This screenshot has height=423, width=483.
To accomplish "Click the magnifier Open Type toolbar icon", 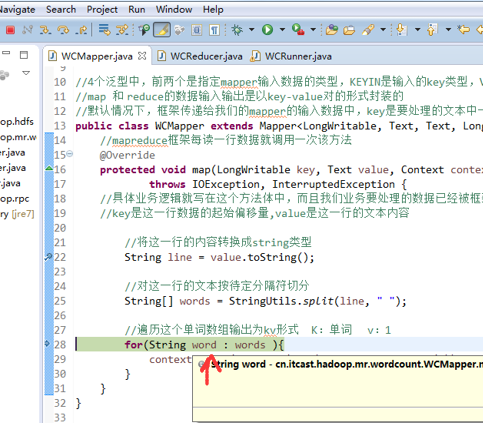I will (x=144, y=30).
